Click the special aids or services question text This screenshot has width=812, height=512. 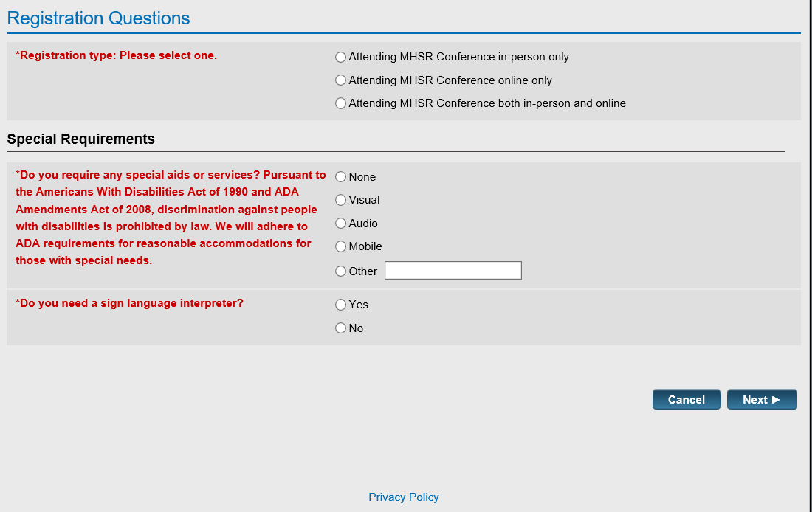(170, 218)
